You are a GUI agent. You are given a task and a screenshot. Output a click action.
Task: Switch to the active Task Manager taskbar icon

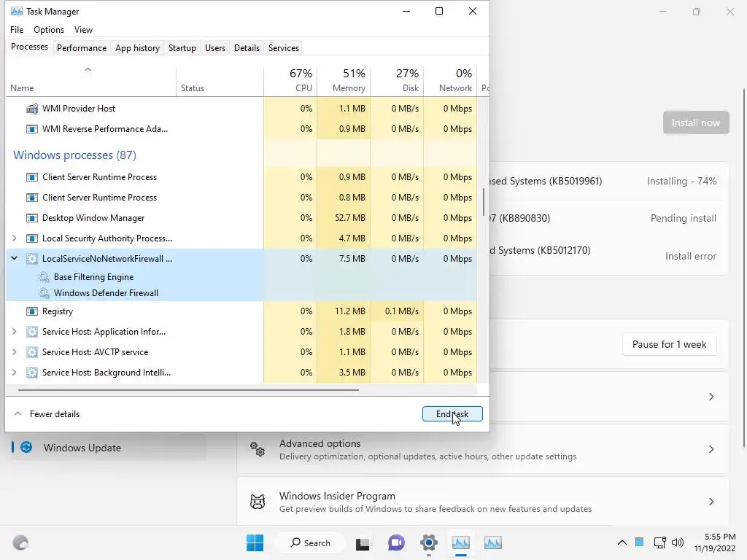(x=461, y=542)
